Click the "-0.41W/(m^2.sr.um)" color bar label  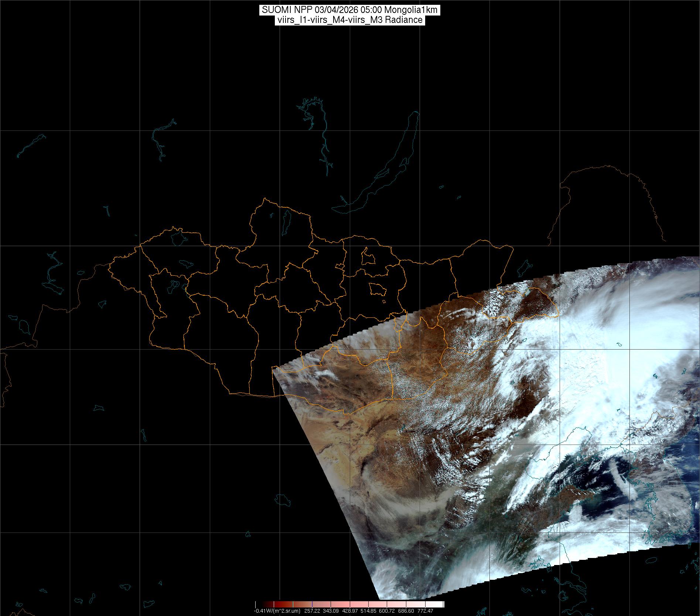click(x=277, y=611)
